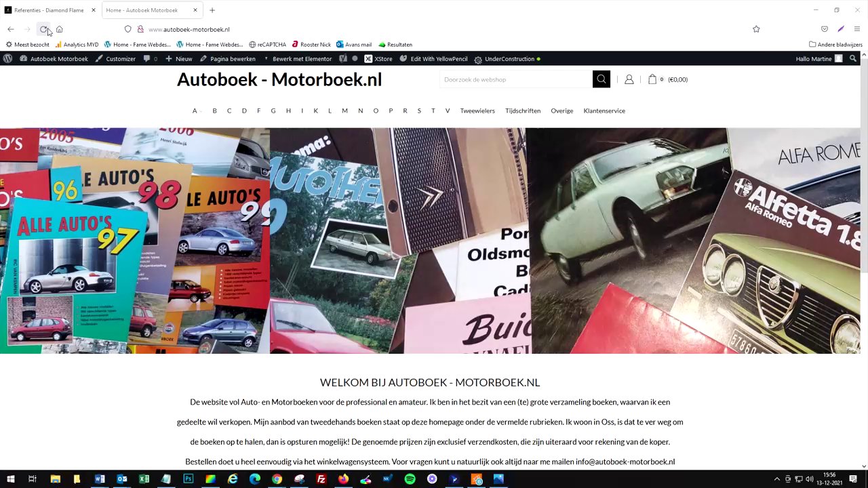Viewport: 868px width, 488px height.
Task: Open XStore in the admin bar
Action: pos(378,59)
